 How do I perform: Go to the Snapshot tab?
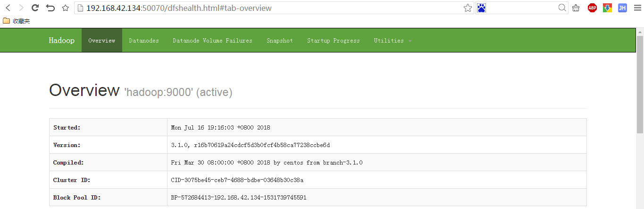click(x=280, y=41)
